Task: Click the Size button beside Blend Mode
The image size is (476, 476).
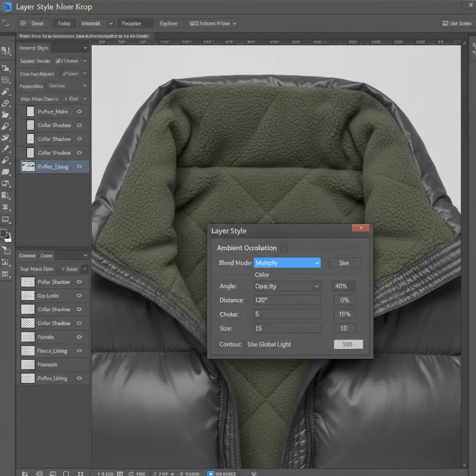Action: coord(344,263)
